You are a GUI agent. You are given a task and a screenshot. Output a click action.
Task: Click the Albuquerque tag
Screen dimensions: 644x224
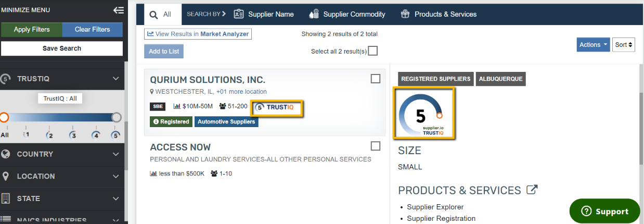point(501,79)
